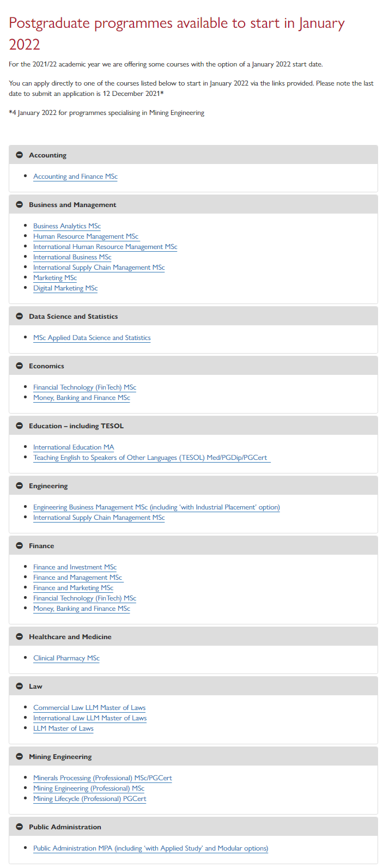Collapse the Accounting section minus icon
This screenshot has width=383, height=868.
pyautogui.click(x=19, y=155)
